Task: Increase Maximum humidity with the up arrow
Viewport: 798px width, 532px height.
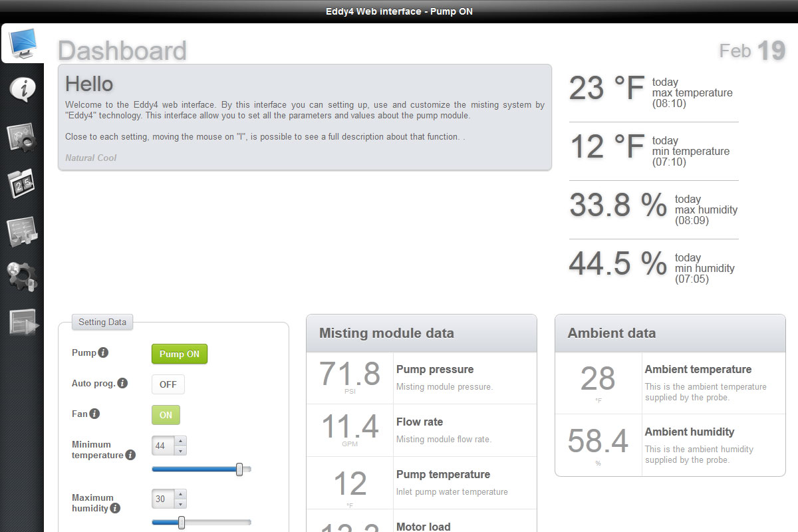Action: pos(180,494)
